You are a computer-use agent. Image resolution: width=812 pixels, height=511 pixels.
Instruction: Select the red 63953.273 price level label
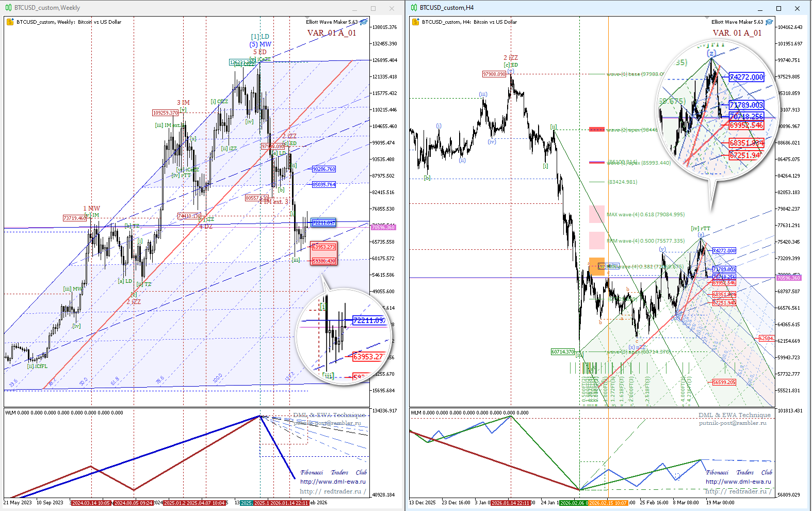323,247
